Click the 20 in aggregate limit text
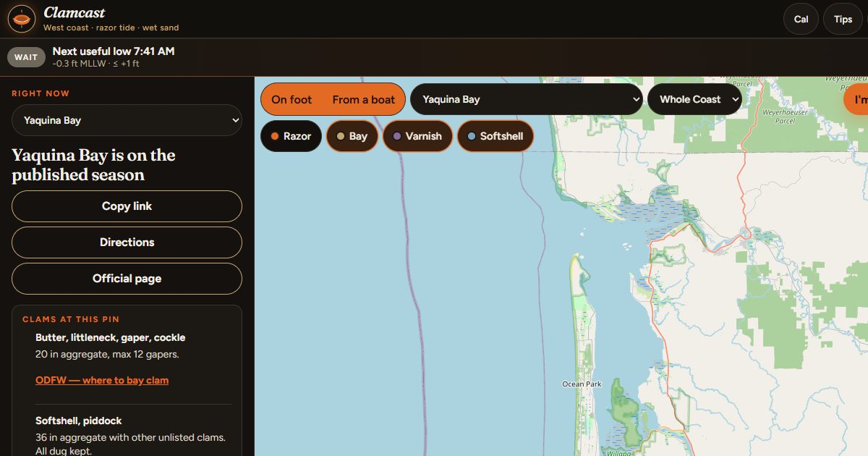 pyautogui.click(x=107, y=355)
